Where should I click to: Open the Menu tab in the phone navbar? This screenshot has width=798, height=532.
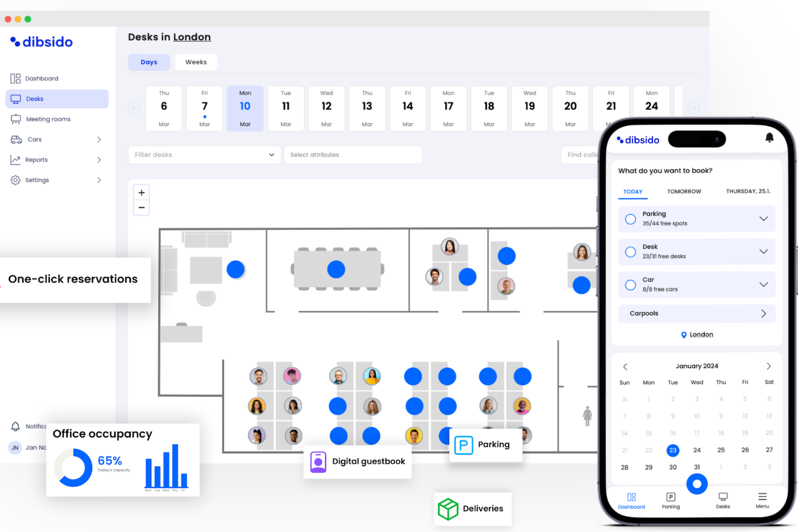coord(762,500)
